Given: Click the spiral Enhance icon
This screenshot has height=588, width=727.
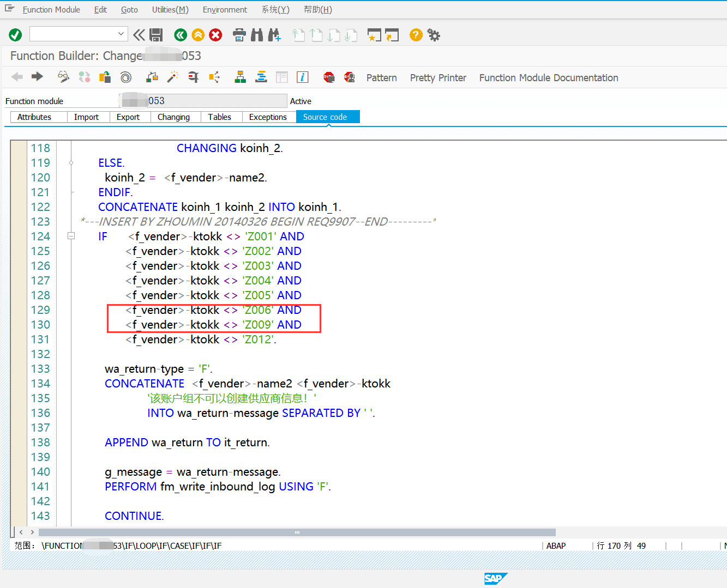Looking at the screenshot, I should click(x=126, y=77).
